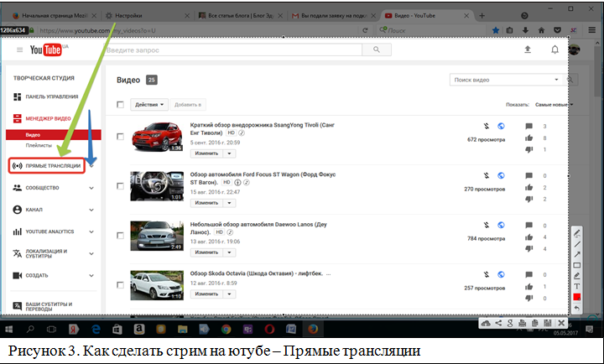Image resolution: width=604 pixels, height=364 pixels.
Task: Open the notifications bell icon
Action: [555, 50]
